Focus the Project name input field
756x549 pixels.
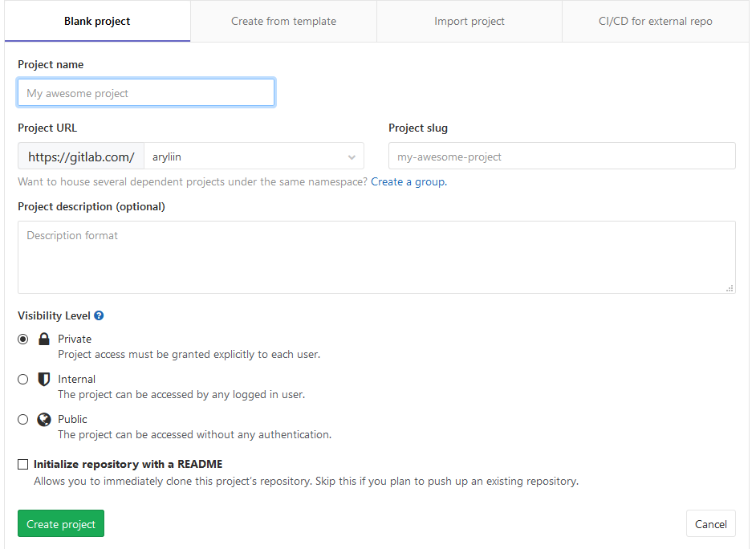point(146,92)
